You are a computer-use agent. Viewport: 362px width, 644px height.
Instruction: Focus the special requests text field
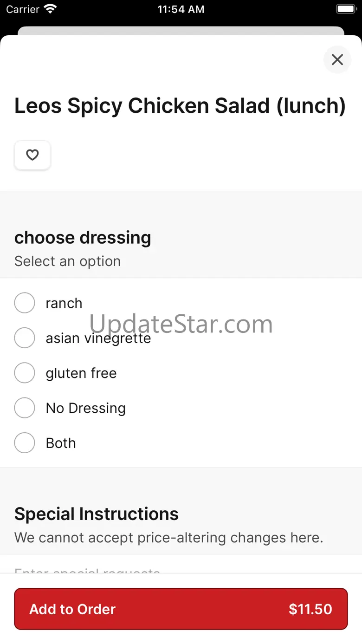[181, 564]
